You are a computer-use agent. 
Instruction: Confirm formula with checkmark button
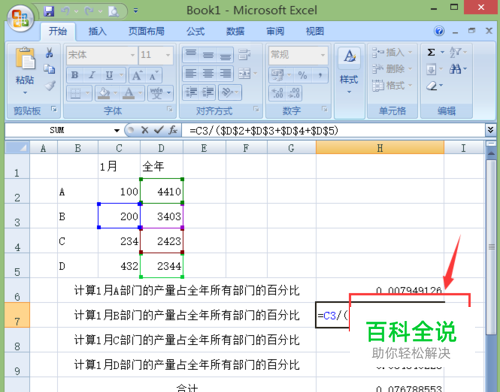coord(159,130)
